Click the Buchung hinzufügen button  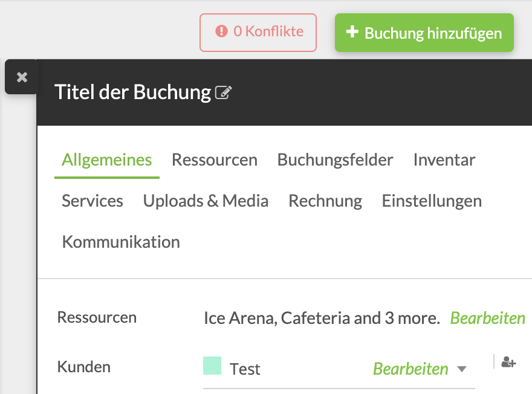tap(424, 33)
